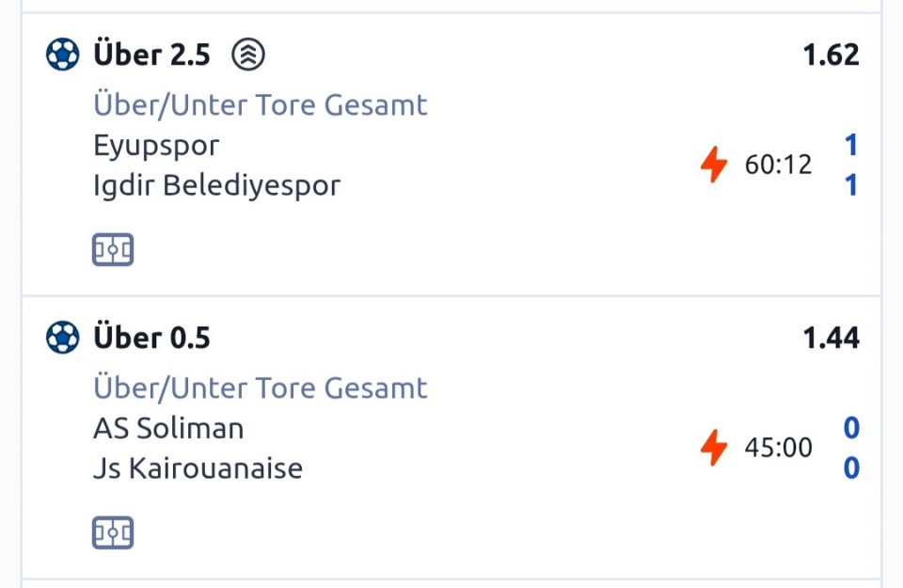This screenshot has height=588, width=903.
Task: Click the 1.44 odds value
Action: (831, 337)
